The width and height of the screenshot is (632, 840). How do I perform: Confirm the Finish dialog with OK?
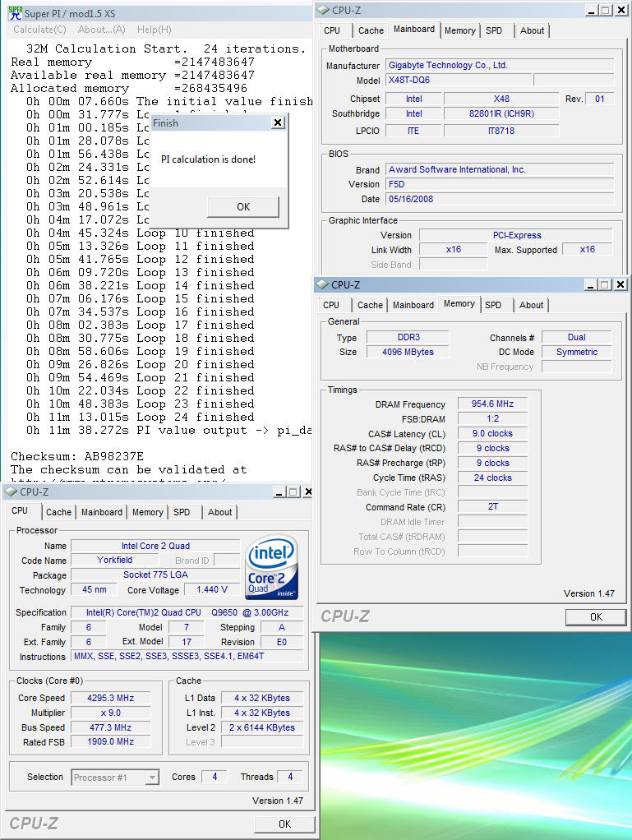click(243, 207)
